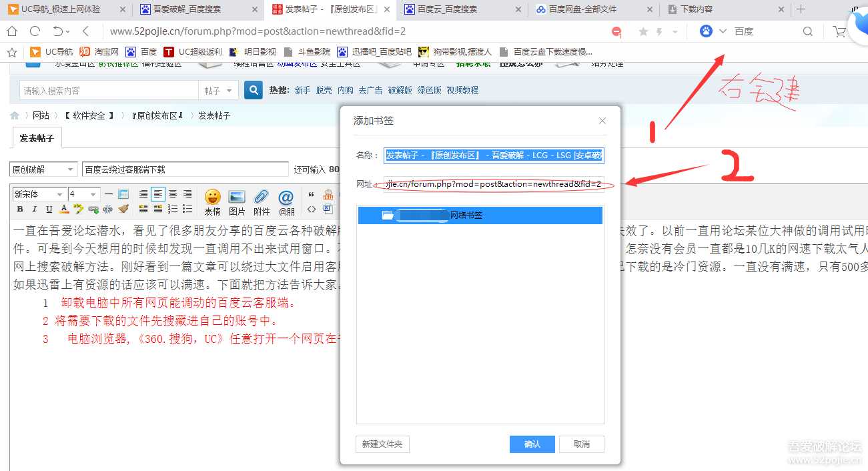Click the bold formatting icon
This screenshot has height=471, width=868.
[x=20, y=209]
